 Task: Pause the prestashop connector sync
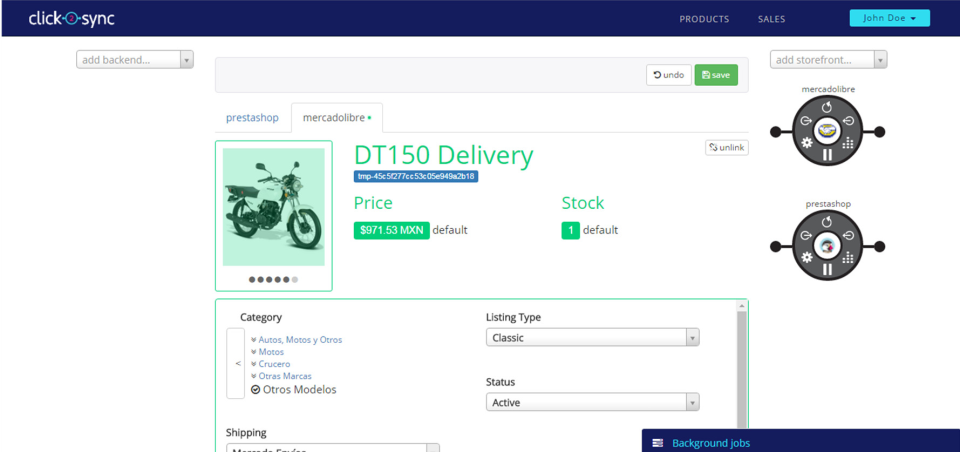click(827, 269)
